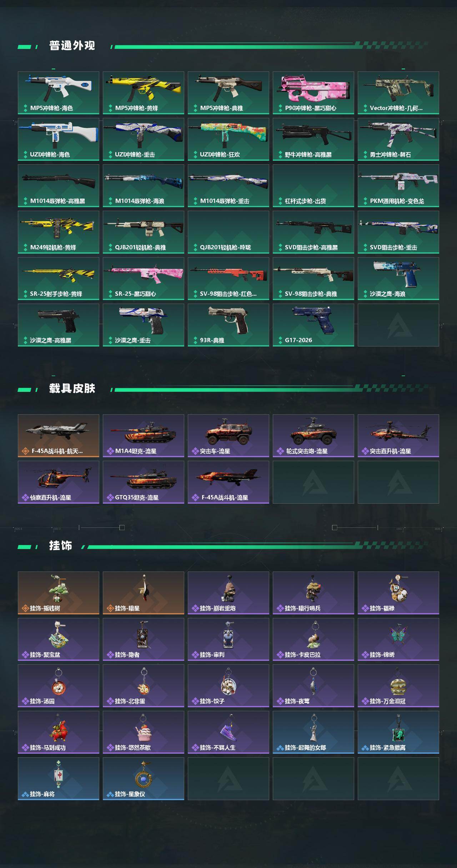Select the M249轻机枪-黄蜂 skin

click(x=59, y=232)
